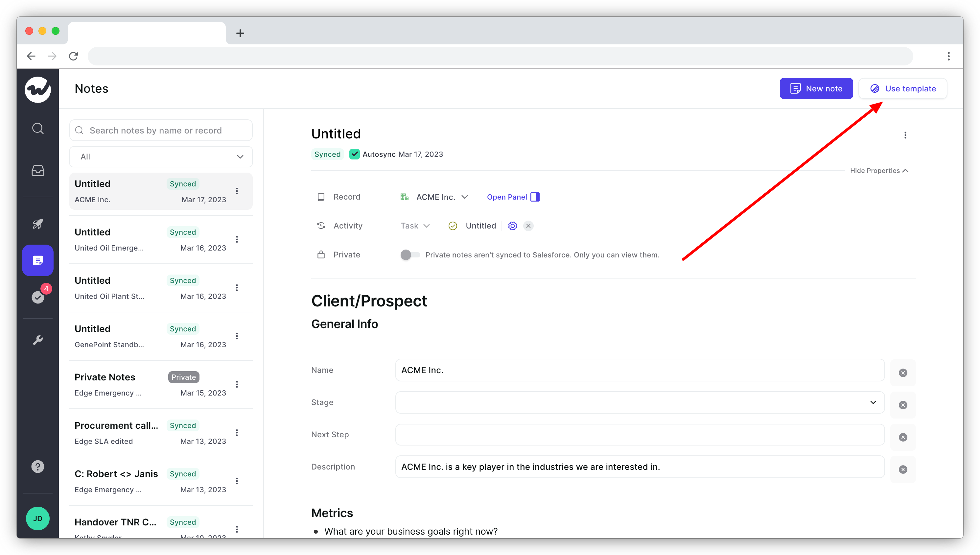Open the All notes filter dropdown

(161, 157)
